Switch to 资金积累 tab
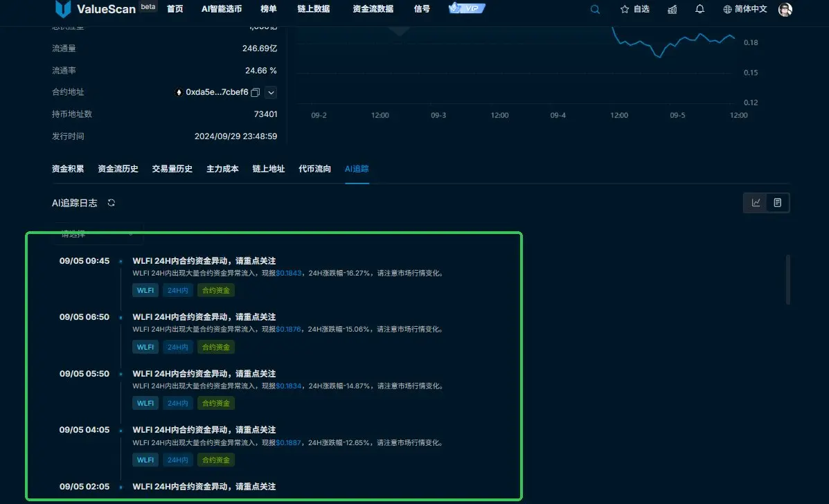This screenshot has width=829, height=504. (68, 169)
